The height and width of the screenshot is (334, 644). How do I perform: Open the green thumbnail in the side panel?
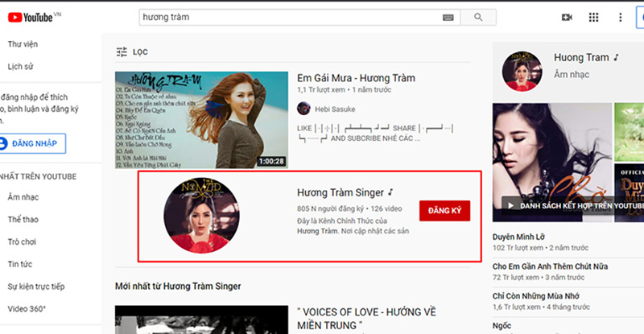coord(630,132)
